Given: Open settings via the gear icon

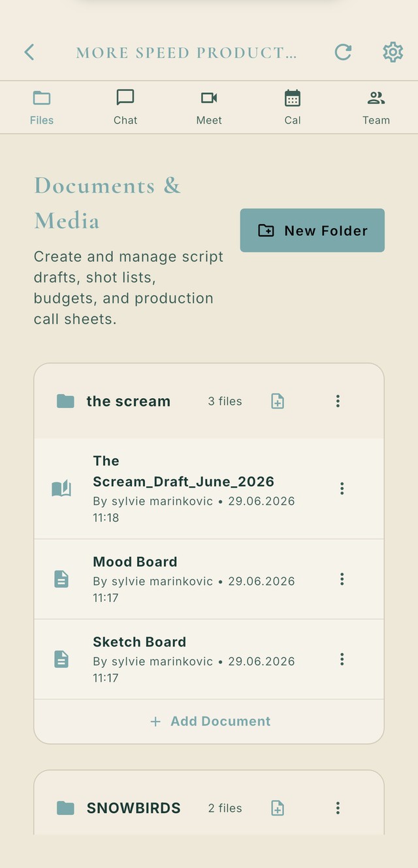Looking at the screenshot, I should (393, 52).
